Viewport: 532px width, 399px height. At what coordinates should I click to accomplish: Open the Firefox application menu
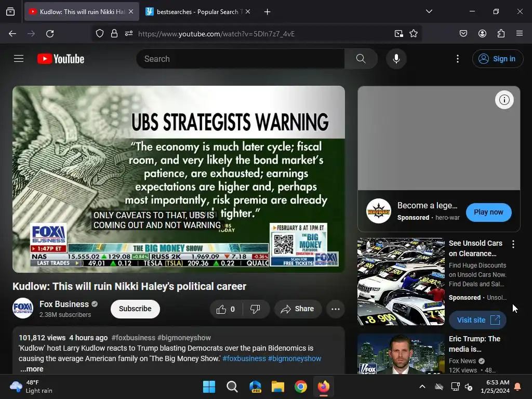coord(519,34)
